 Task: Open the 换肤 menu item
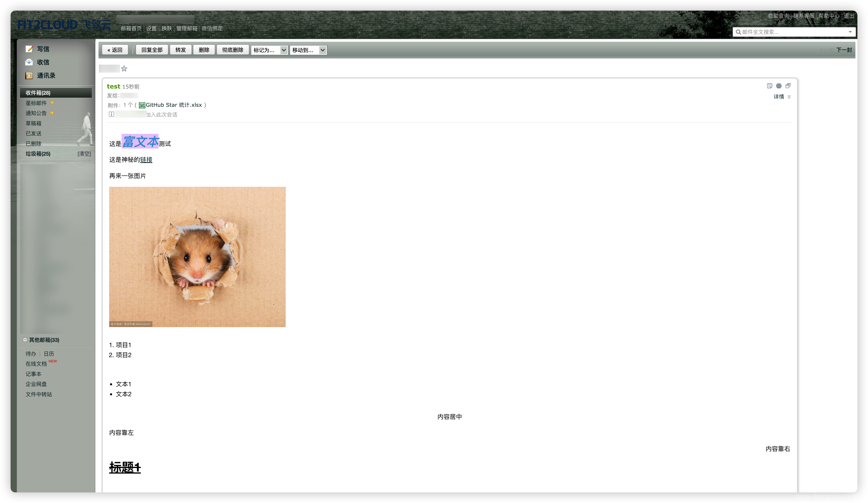click(167, 29)
